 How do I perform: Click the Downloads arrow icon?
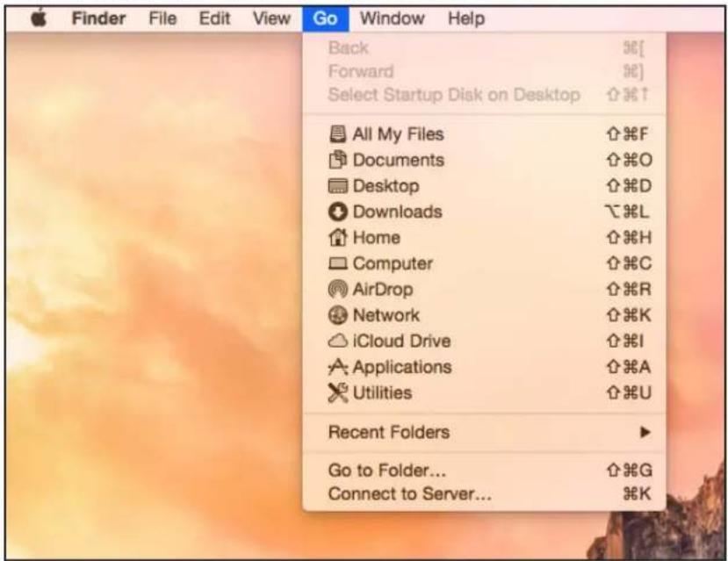[x=337, y=212]
